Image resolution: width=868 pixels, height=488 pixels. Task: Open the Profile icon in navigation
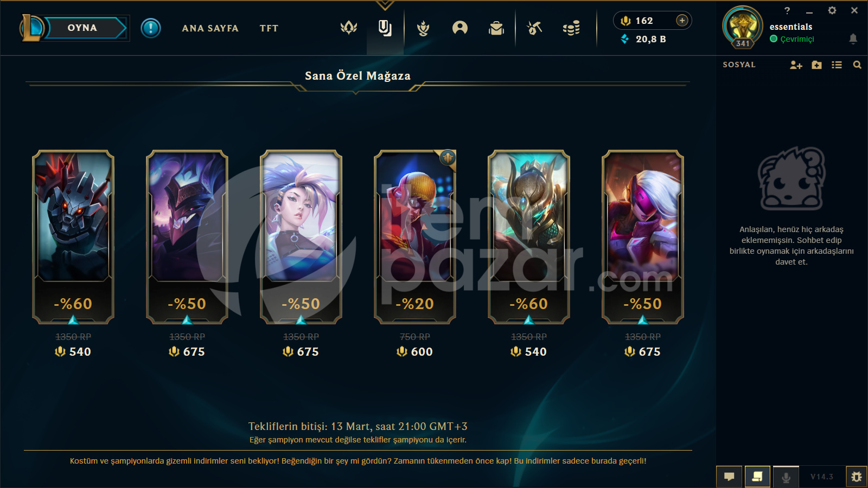click(460, 28)
